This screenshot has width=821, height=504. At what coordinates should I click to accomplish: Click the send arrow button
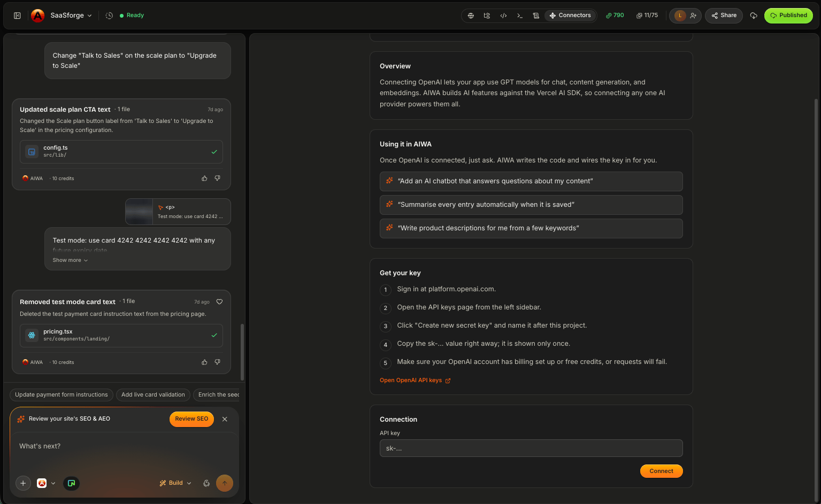(225, 483)
